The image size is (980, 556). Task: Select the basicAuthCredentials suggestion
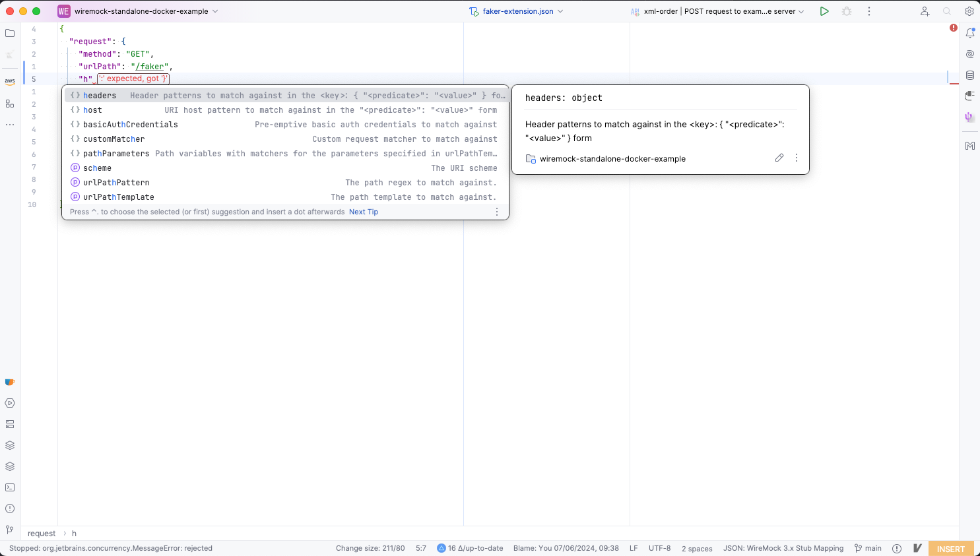(286, 125)
